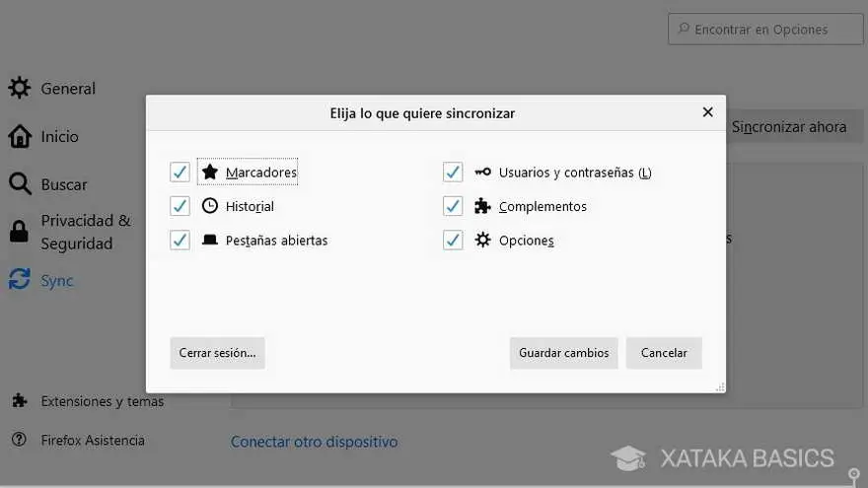Click the Cerrar sesión button
This screenshot has height=488, width=868.
tap(218, 353)
